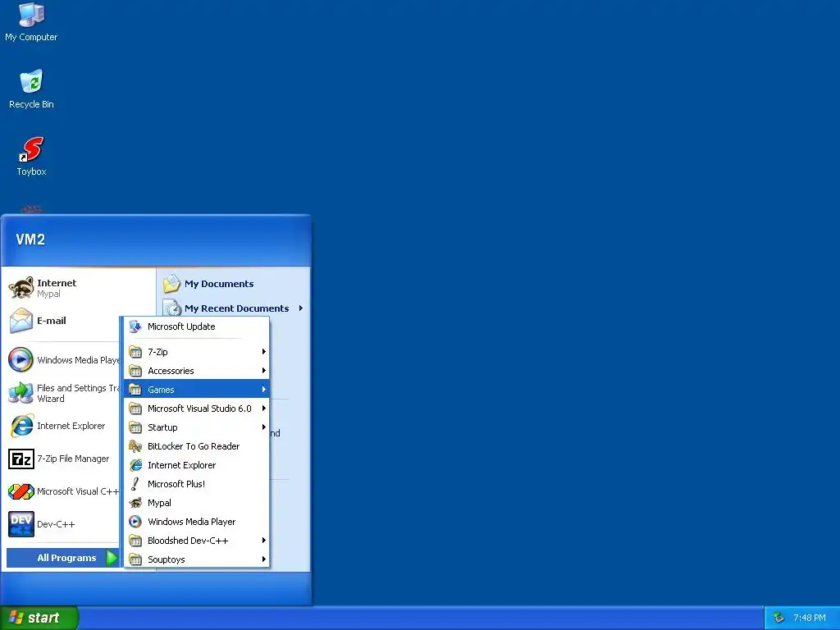The height and width of the screenshot is (630, 840).
Task: Expand the 7-Zip submenu arrow
Action: click(263, 351)
